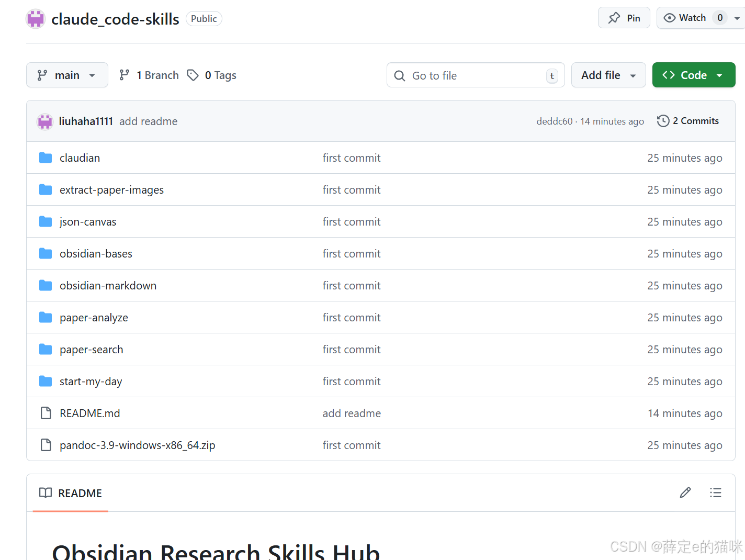
Task: Open the paper-search folder
Action: tap(92, 350)
